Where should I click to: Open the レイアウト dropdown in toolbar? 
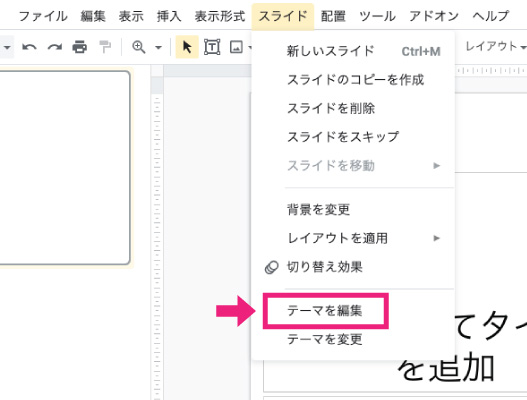click(495, 46)
